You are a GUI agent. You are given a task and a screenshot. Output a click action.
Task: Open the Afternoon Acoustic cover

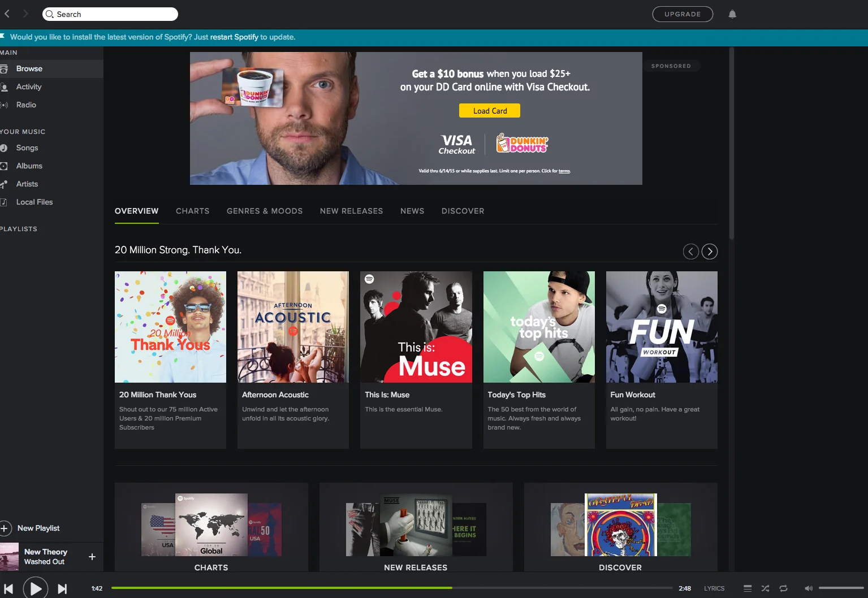(x=293, y=327)
